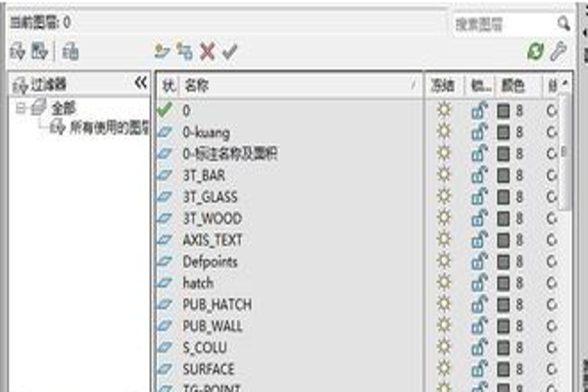Click green current-layer checkmark on layer 0
Viewport: 588px width, 392px height.
[165, 110]
